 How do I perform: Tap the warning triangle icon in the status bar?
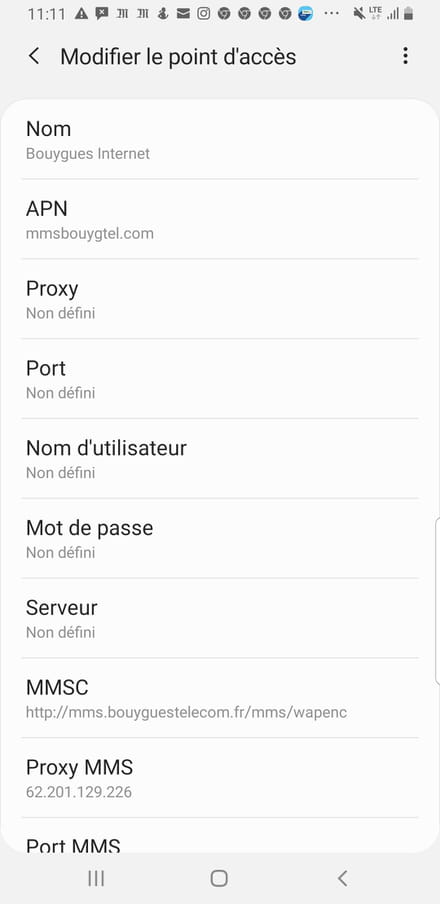pyautogui.click(x=81, y=14)
